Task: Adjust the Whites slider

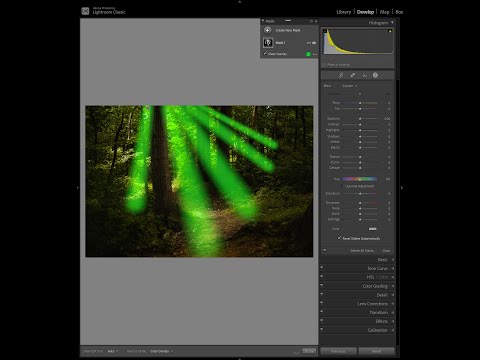Action: coord(360,142)
